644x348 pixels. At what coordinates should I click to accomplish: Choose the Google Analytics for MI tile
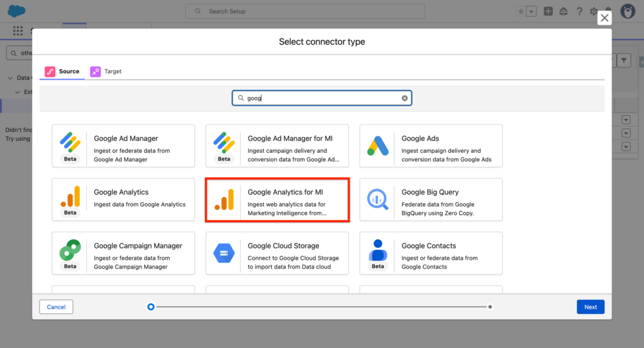point(277,199)
